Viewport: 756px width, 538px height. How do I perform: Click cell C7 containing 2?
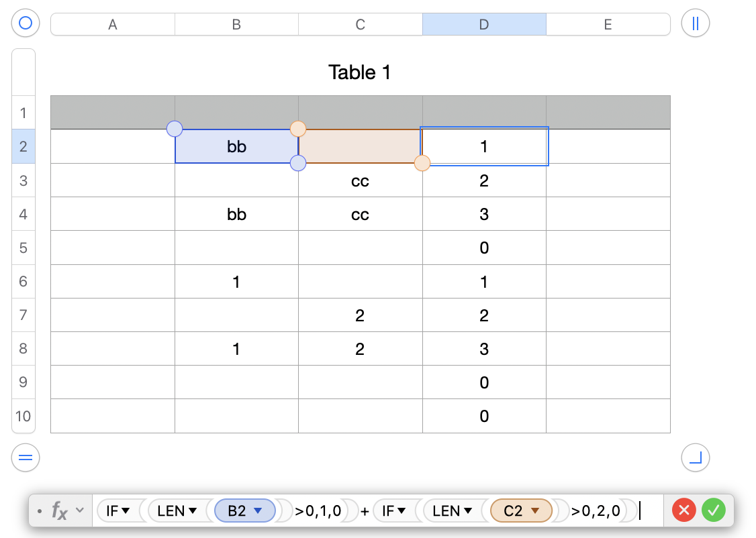pos(360,315)
